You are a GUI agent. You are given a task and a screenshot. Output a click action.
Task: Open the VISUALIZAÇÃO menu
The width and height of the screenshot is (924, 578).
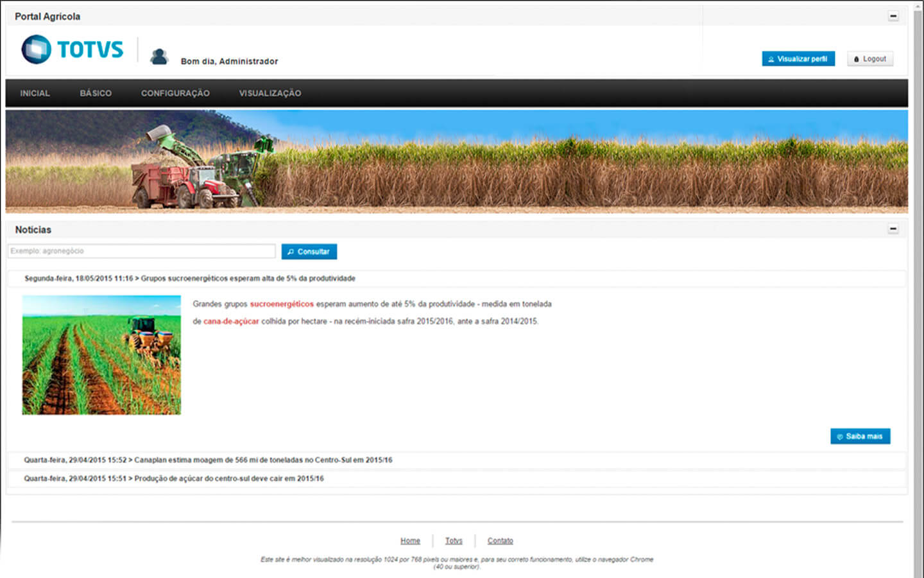(x=269, y=93)
